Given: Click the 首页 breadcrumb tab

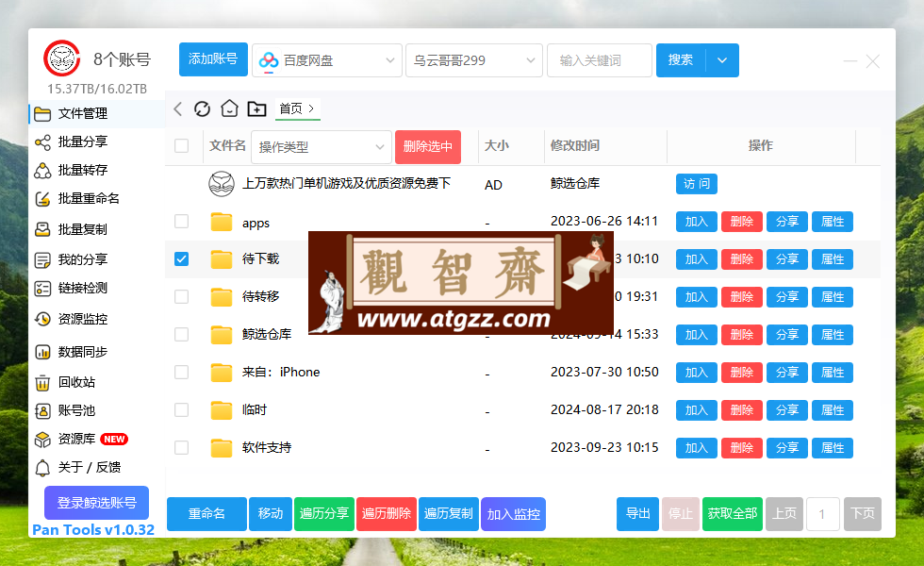Looking at the screenshot, I should coord(297,108).
